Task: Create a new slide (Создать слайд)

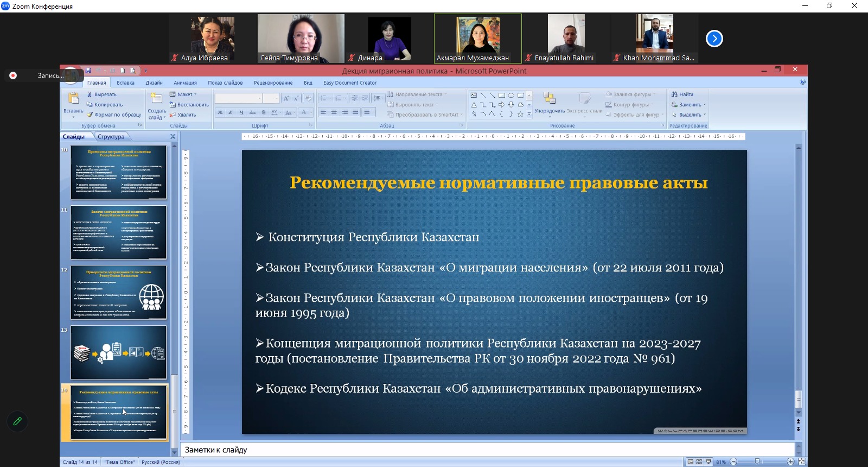Action: point(157,106)
